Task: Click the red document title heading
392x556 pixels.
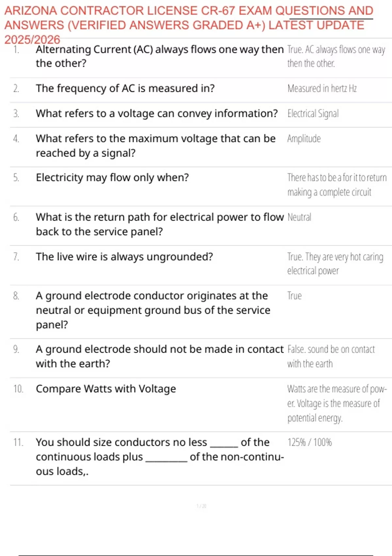Action: coord(188,25)
